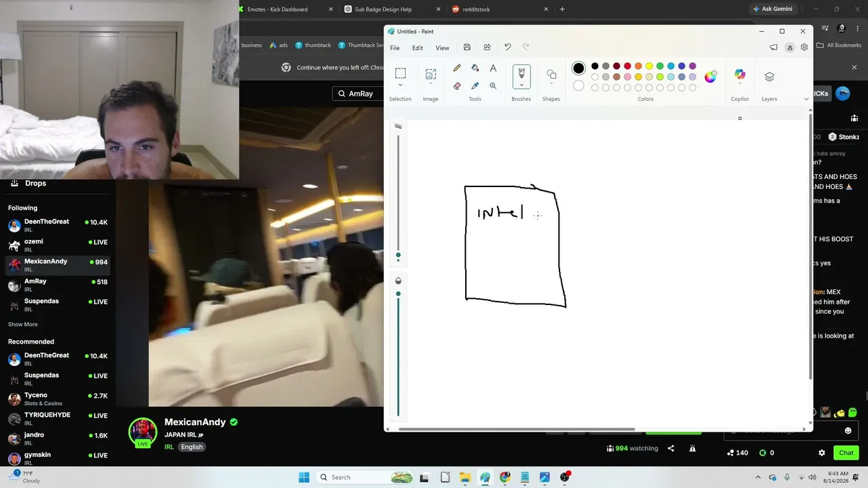
Task: Show hidden system tray icons
Action: 758,477
